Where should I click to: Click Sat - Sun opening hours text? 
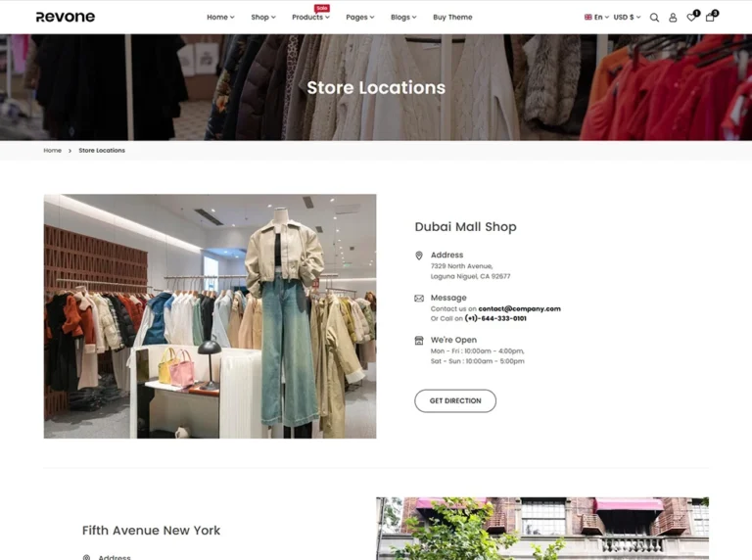coord(477,361)
